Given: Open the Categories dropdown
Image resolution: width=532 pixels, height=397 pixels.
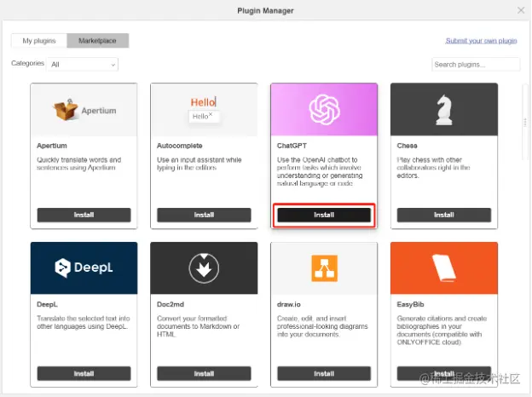Looking at the screenshot, I should coord(83,65).
